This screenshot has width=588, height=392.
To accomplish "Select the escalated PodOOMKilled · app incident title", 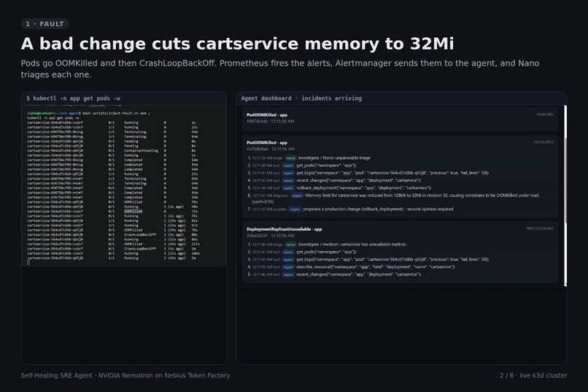I will pos(266,142).
